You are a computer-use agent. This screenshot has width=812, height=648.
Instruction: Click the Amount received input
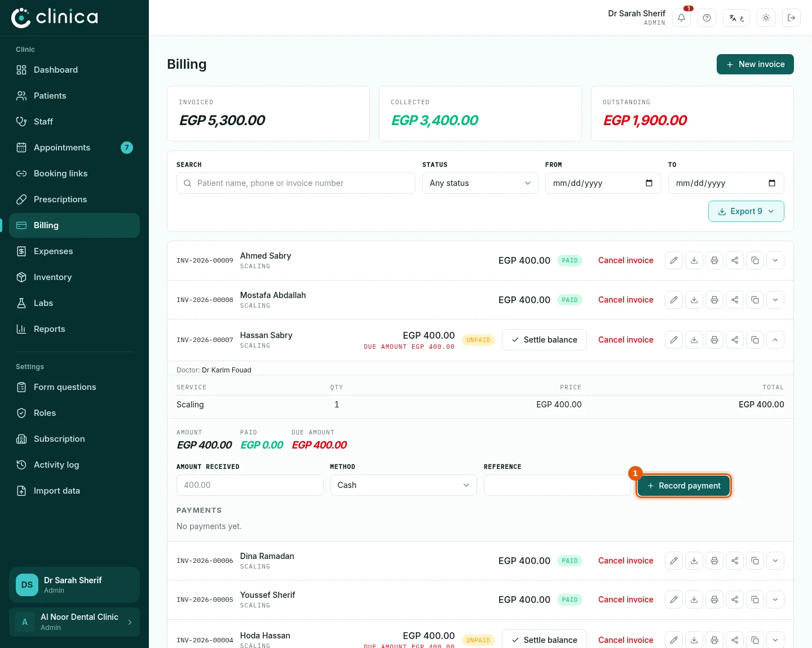point(250,485)
